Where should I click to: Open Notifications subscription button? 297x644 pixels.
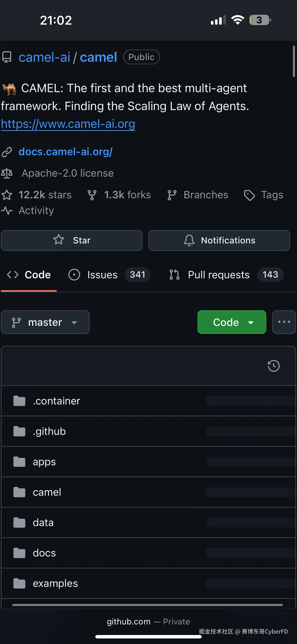tap(219, 240)
